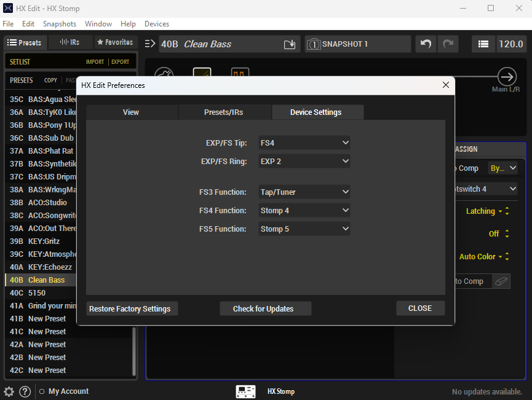Close the HX Edit Preferences dialog with X

tap(446, 85)
